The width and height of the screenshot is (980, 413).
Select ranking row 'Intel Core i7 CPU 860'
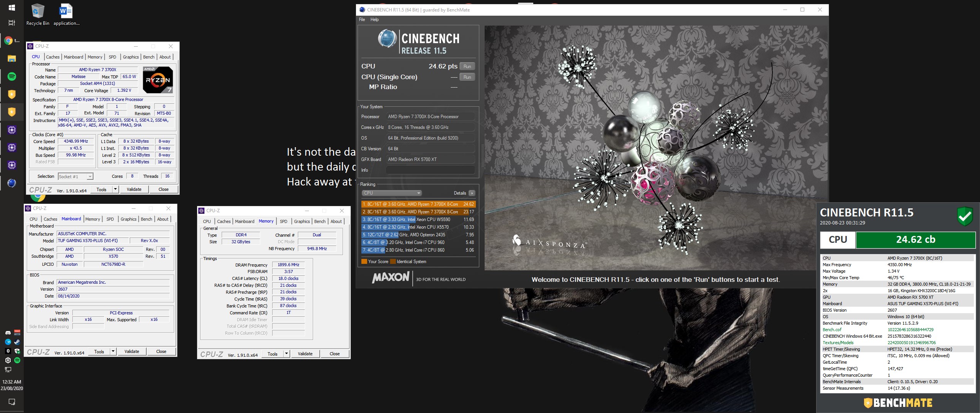[418, 250]
